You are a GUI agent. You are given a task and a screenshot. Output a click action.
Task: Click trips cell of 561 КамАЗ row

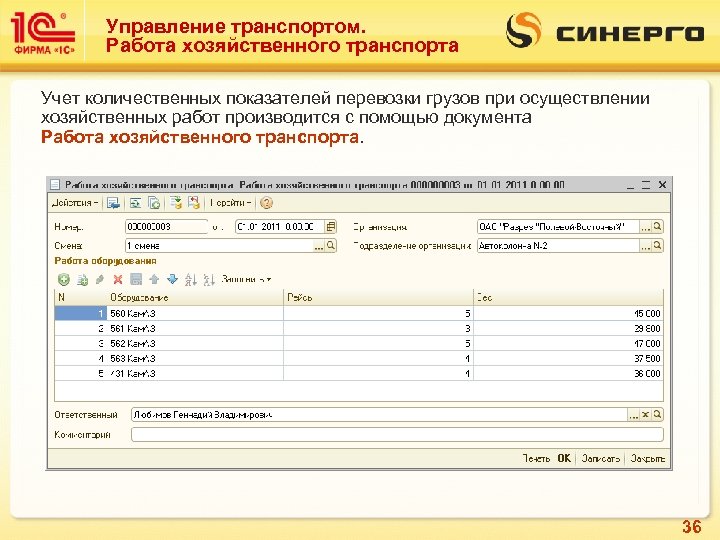pyautogui.click(x=378, y=329)
